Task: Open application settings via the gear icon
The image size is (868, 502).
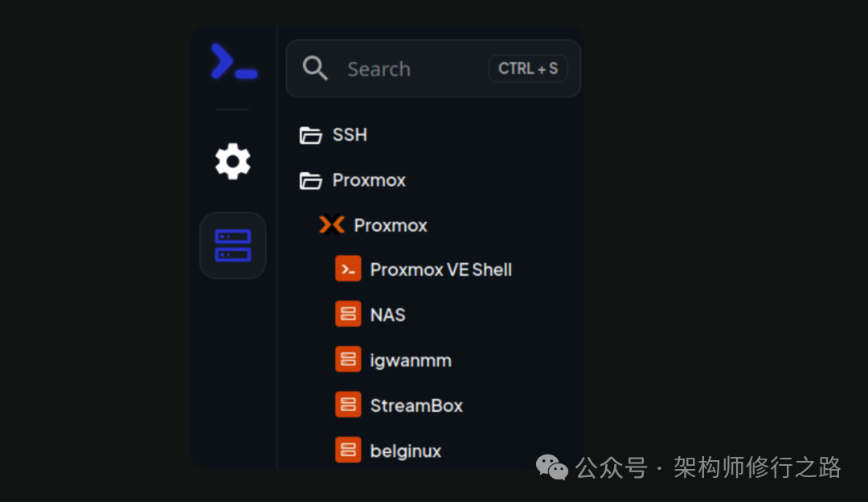Action: 232,161
